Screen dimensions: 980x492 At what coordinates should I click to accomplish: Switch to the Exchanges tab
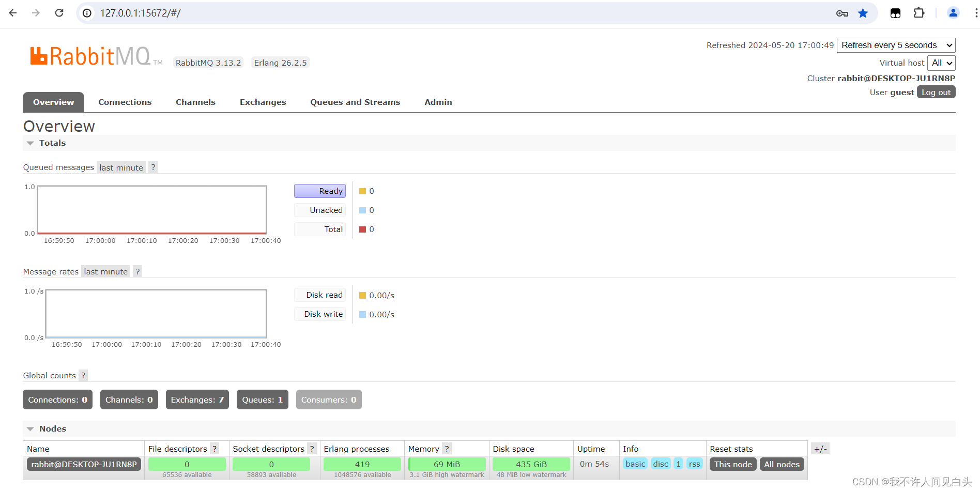(263, 102)
